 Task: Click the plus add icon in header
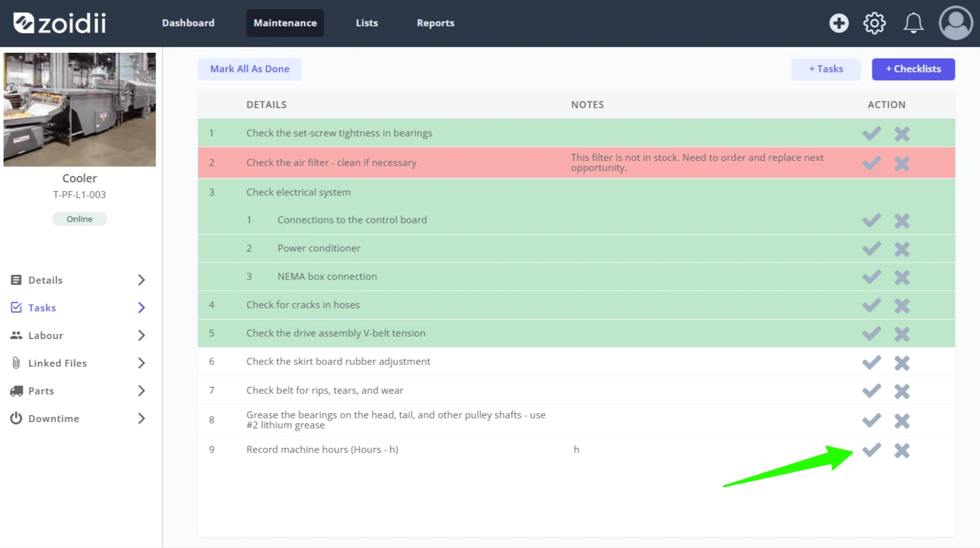pyautogui.click(x=838, y=23)
